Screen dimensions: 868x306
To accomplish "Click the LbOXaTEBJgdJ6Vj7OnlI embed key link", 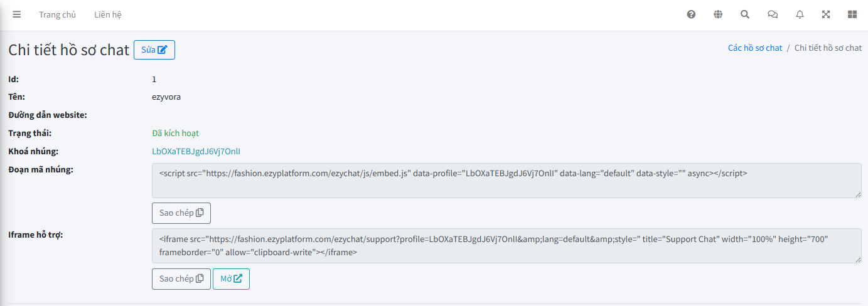I will pos(196,151).
